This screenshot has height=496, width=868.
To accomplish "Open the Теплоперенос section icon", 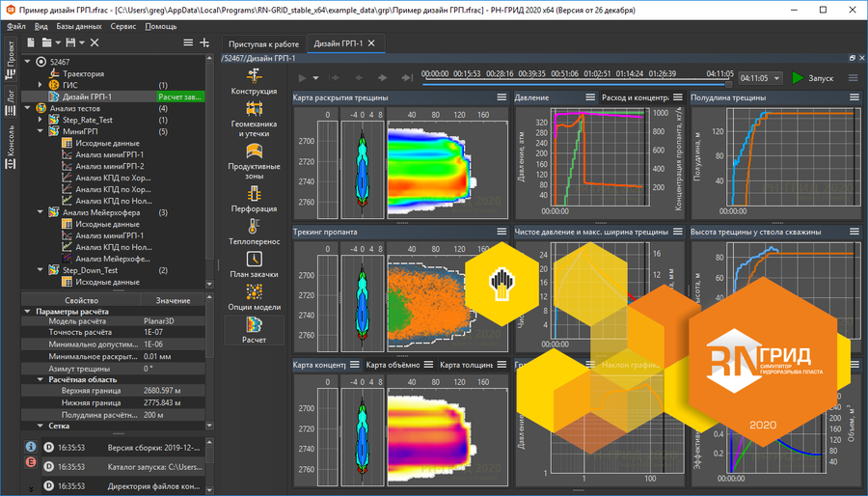I will click(254, 227).
